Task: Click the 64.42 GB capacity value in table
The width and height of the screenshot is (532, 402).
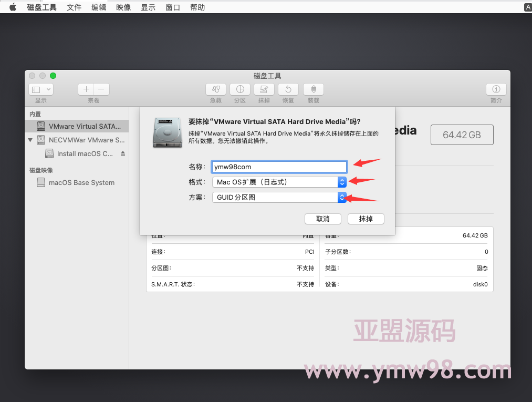Action: pyautogui.click(x=475, y=235)
